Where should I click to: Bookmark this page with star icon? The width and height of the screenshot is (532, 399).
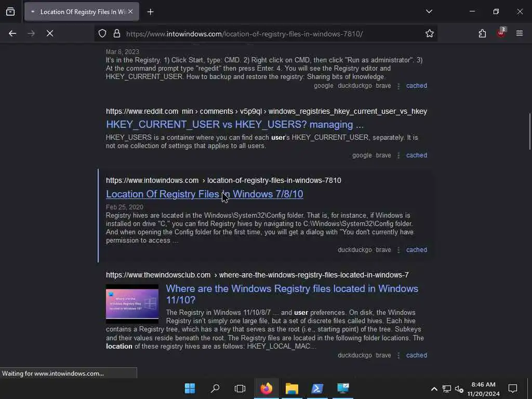(430, 33)
